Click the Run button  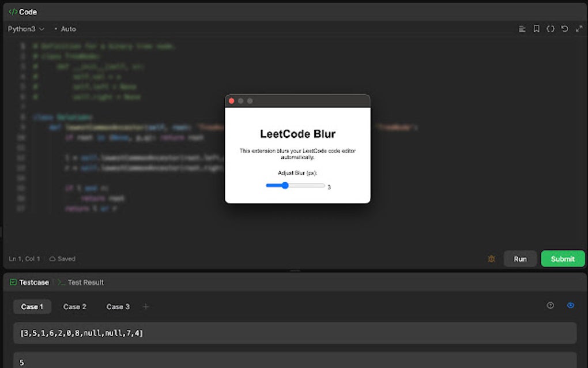coord(520,258)
